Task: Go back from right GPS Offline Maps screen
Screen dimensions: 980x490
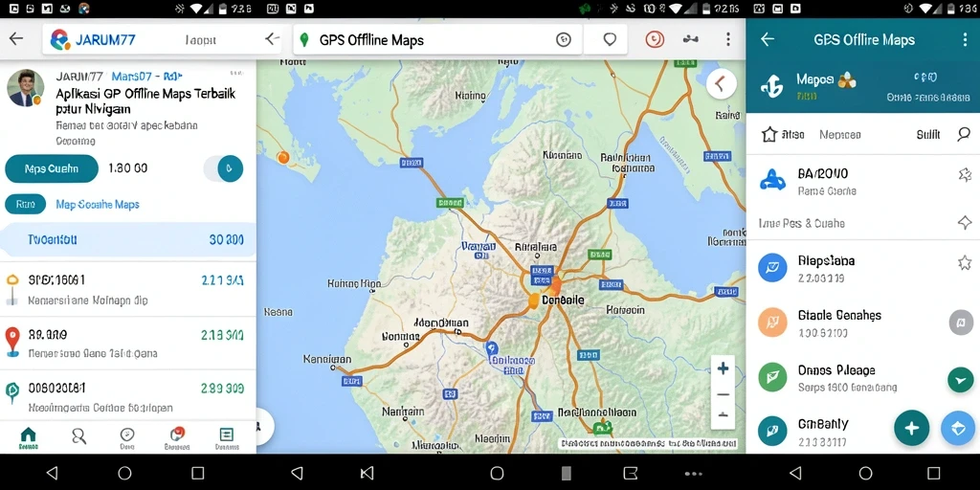Action: 768,39
